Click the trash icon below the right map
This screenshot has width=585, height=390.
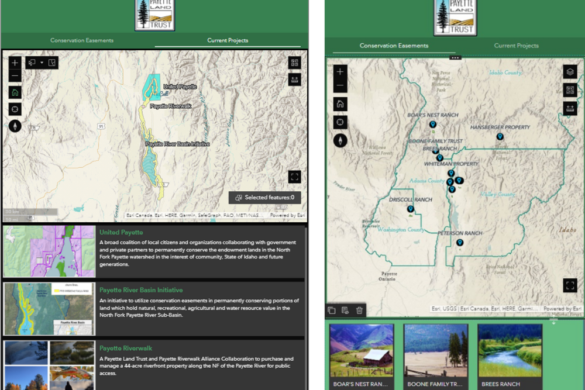tap(359, 310)
